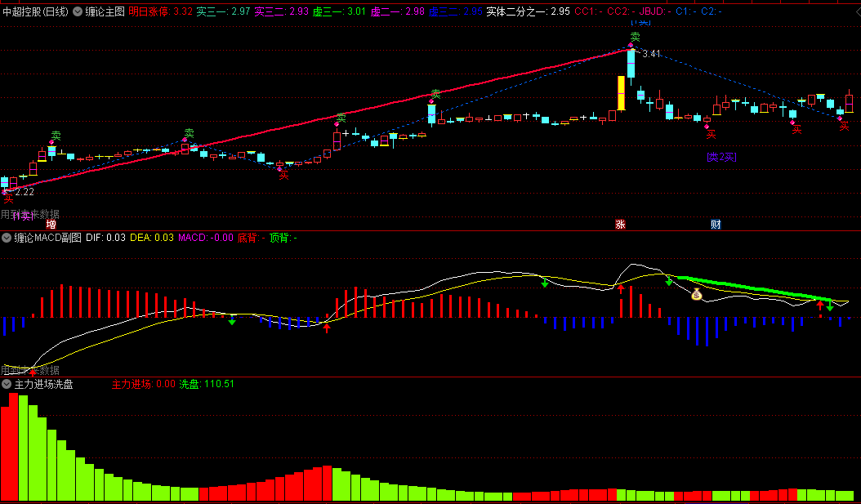
Task: Click the DEA: 0.03 readout
Action: 152,238
